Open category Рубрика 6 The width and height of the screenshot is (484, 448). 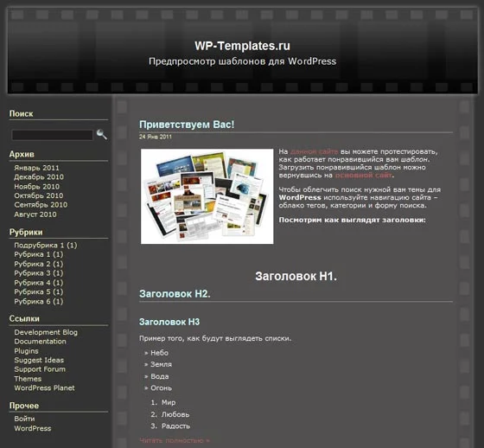(x=39, y=302)
